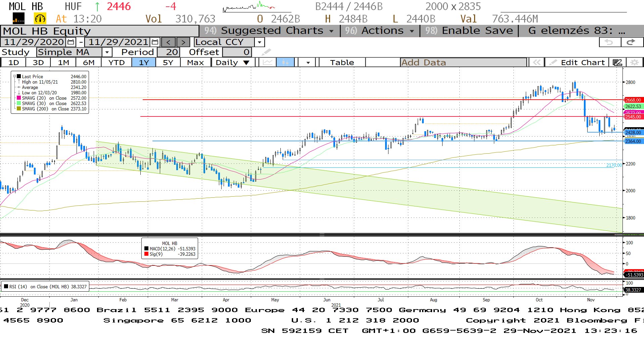Click the olive SMAVG (200) color swatch
The width and height of the screenshot is (644, 344).
pos(19,108)
